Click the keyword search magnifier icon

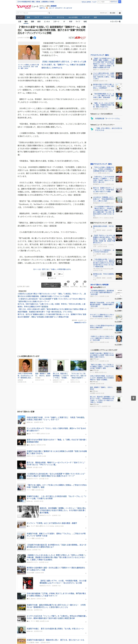click(x=49, y=13)
